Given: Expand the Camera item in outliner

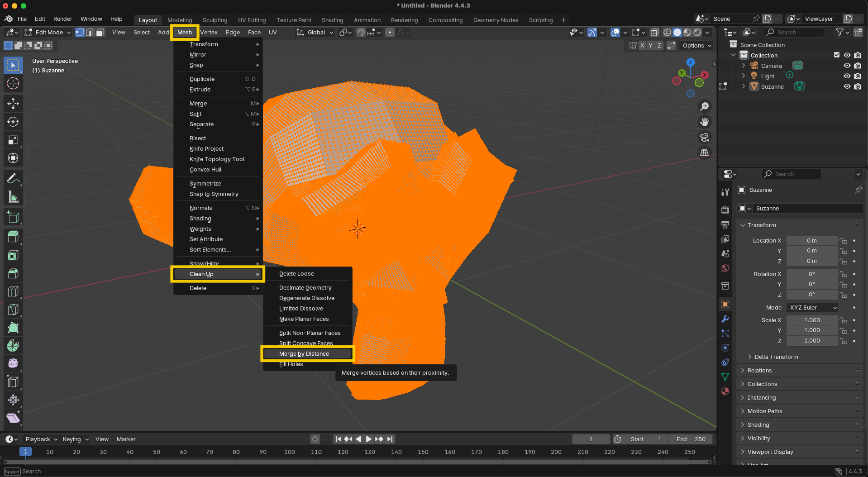Looking at the screenshot, I should (x=743, y=66).
